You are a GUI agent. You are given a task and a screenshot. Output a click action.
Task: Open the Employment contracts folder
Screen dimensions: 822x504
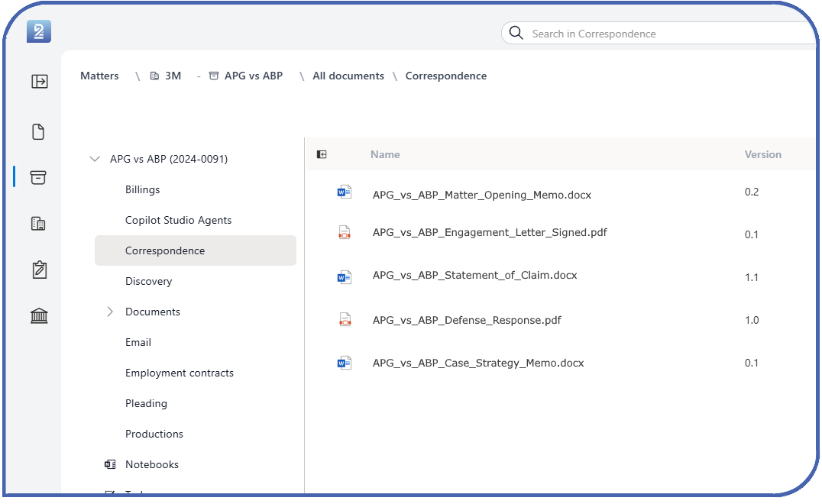[x=180, y=373]
